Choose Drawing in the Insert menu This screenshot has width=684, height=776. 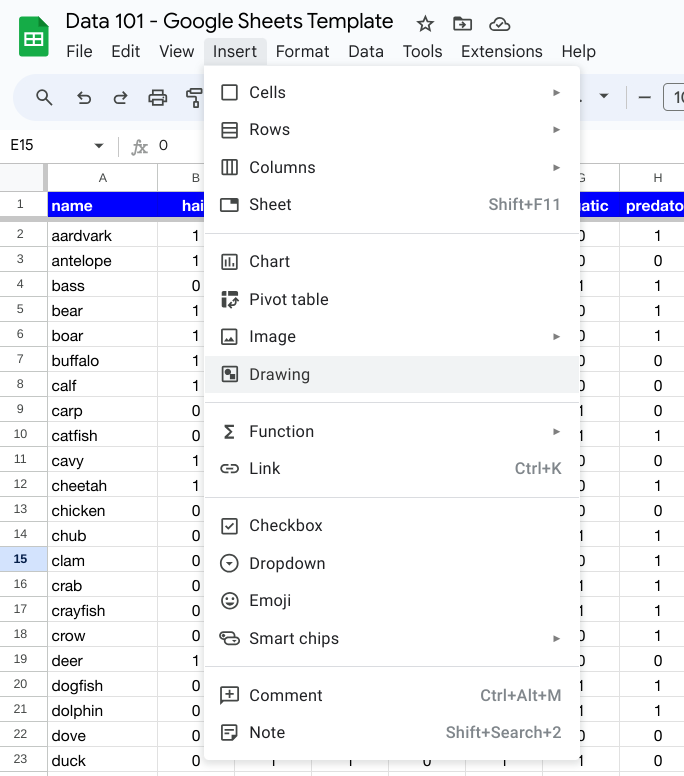coord(279,374)
